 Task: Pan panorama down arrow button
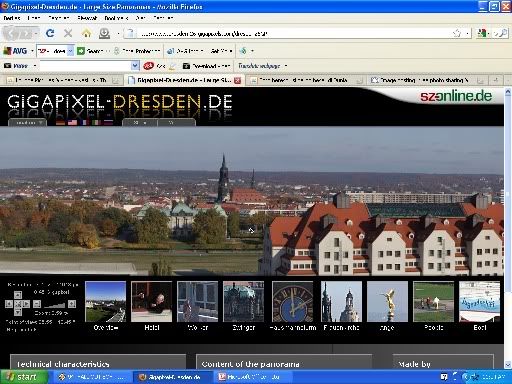coord(18,312)
